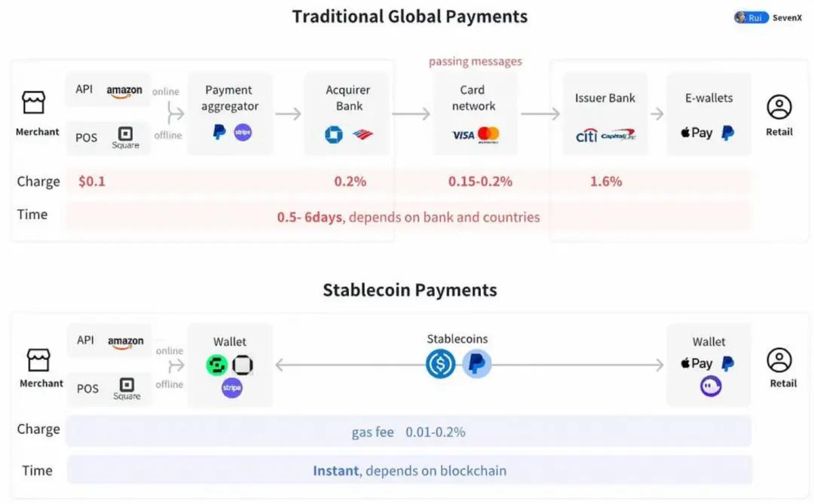Click the Visa logo under Card network
The height and width of the screenshot is (504, 814).
(x=463, y=135)
